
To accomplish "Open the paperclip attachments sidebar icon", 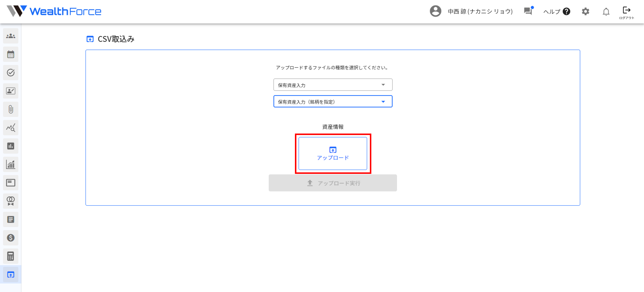I will coord(11,109).
